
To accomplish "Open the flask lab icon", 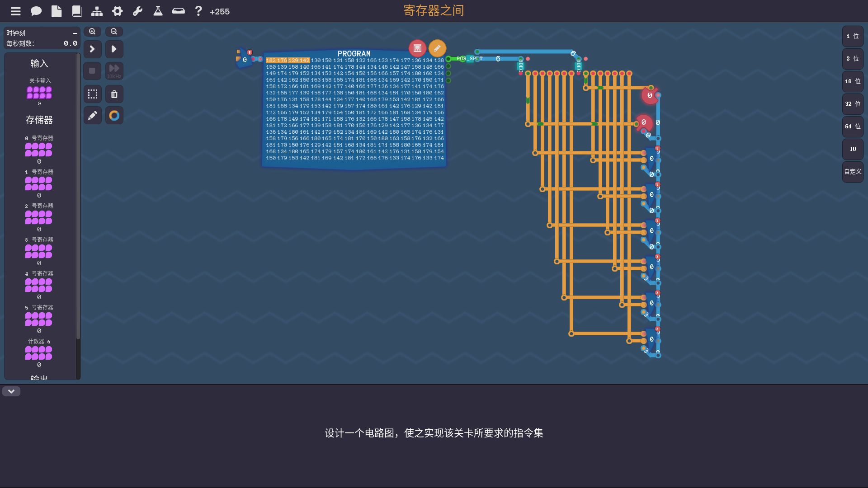I will (x=158, y=11).
